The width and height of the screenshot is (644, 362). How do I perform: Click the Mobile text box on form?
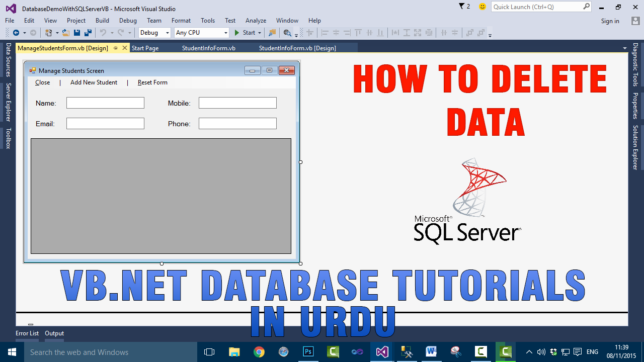237,103
